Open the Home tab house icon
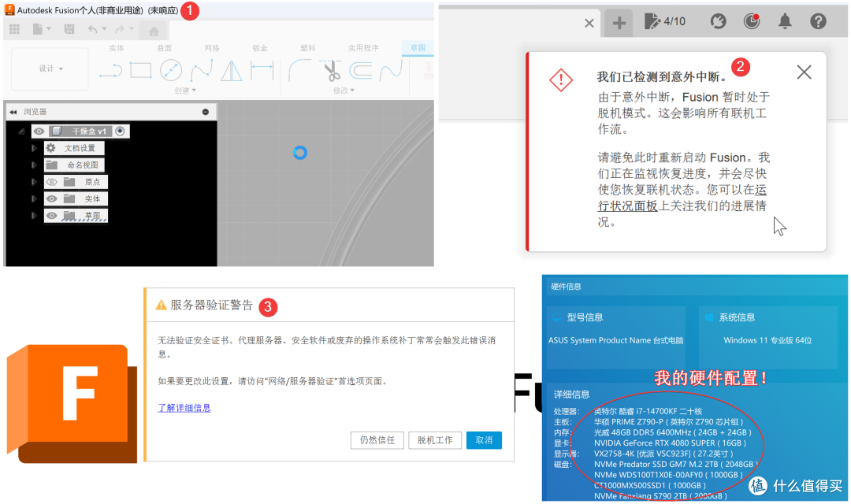The height and width of the screenshot is (504, 851). tap(154, 31)
